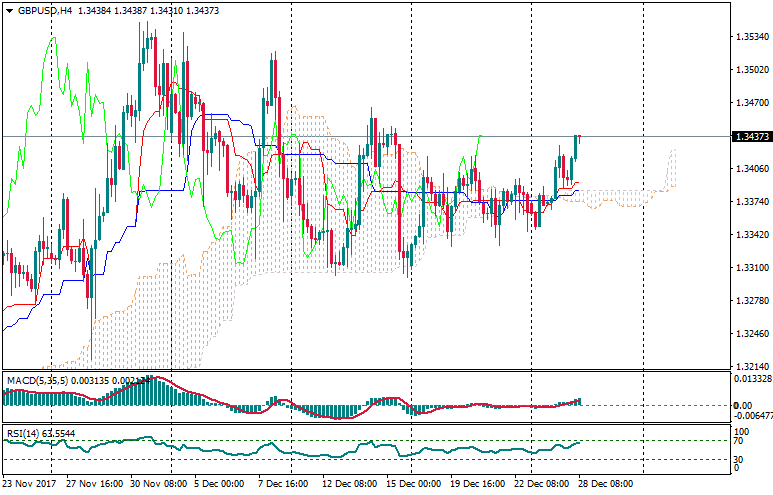Click the RSI 30 level label

(738, 459)
